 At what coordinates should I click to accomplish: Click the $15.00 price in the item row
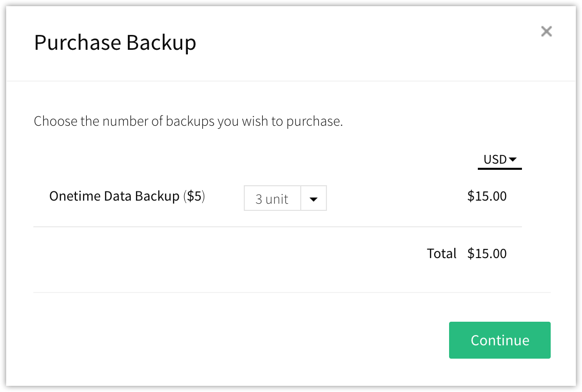487,196
